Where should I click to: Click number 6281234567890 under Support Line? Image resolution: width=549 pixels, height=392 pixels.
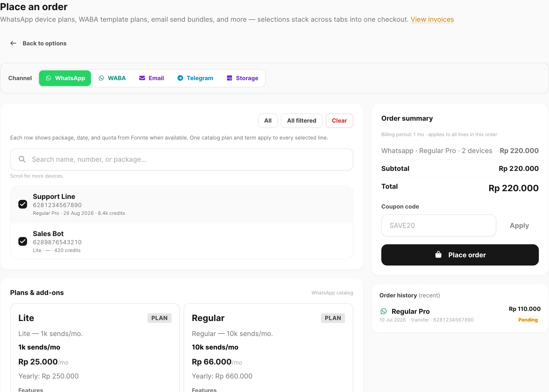click(x=57, y=205)
